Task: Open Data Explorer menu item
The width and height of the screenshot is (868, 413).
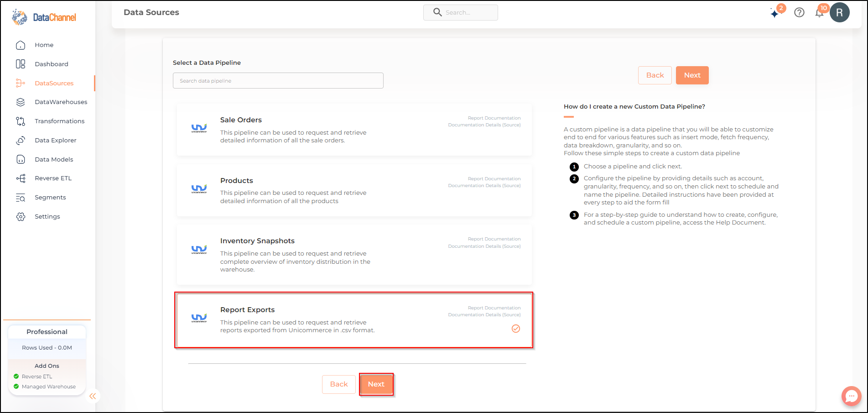Action: [56, 140]
